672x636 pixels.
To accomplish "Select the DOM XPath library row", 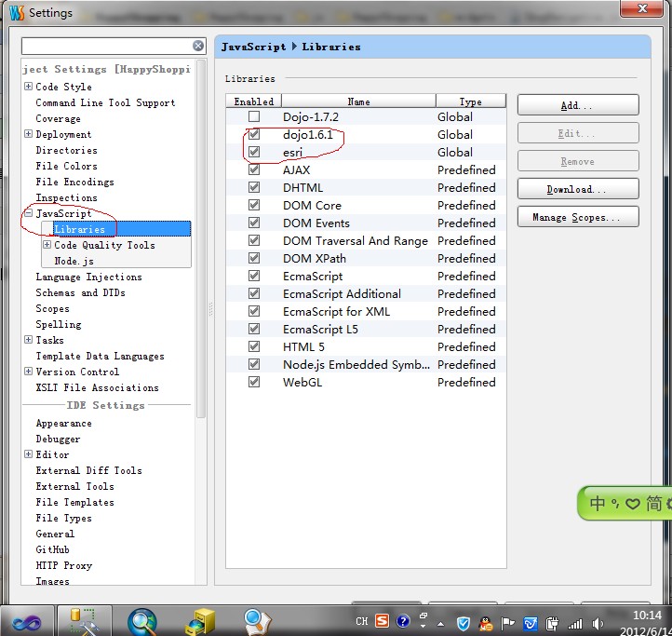I will pyautogui.click(x=366, y=258).
